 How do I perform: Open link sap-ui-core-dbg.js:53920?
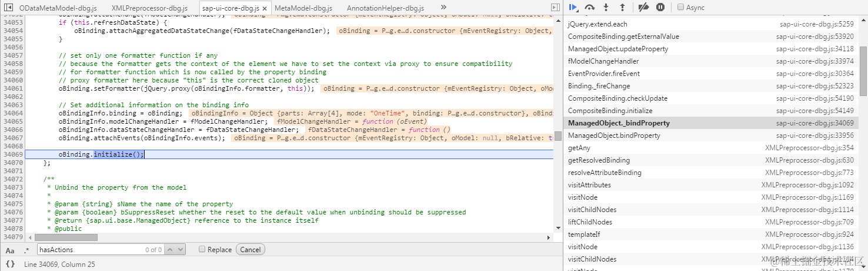(814, 37)
